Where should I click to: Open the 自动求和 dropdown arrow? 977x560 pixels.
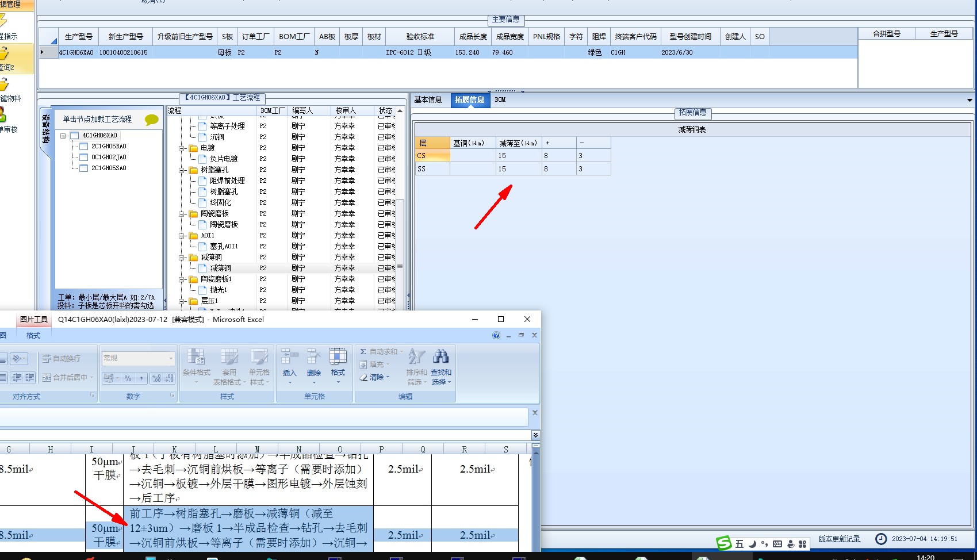(401, 352)
